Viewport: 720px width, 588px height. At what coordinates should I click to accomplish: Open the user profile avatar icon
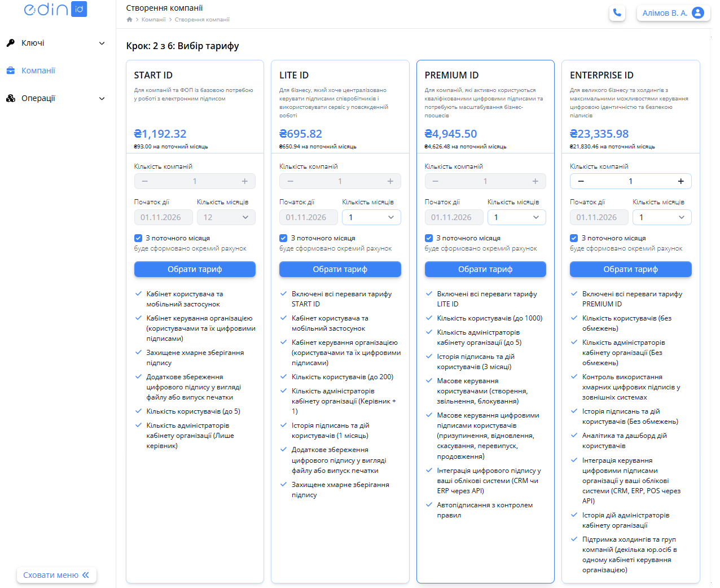click(x=698, y=12)
